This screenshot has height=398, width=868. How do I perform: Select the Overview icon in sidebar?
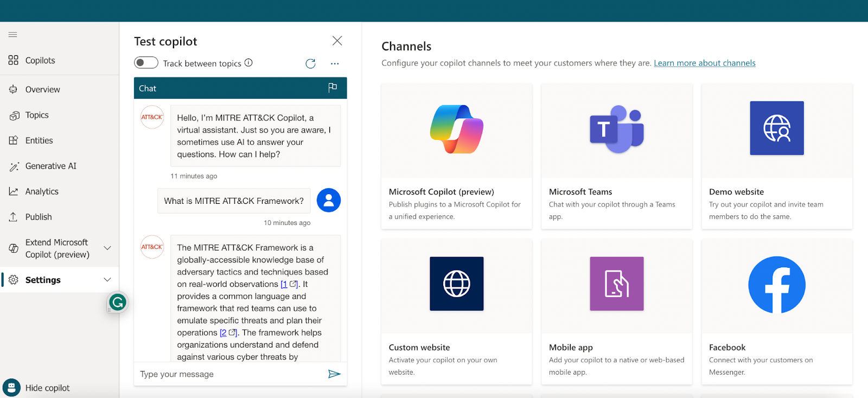[14, 89]
